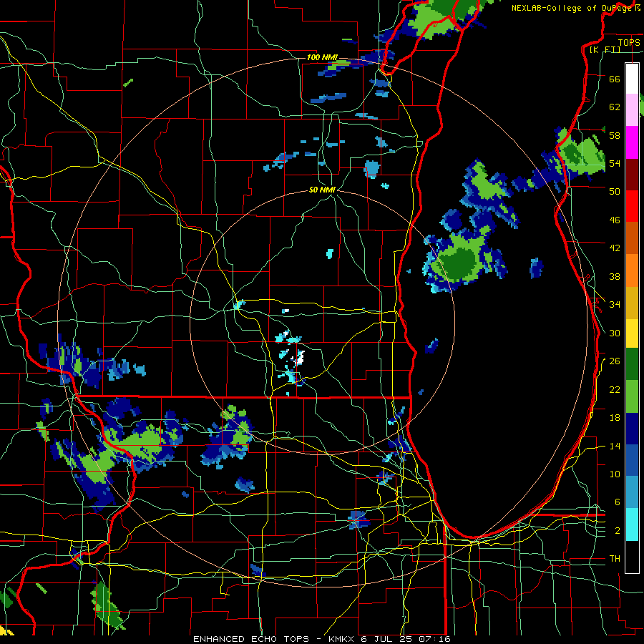Click the dark red legend swatch
The width and height of the screenshot is (644, 644).
coord(632,174)
